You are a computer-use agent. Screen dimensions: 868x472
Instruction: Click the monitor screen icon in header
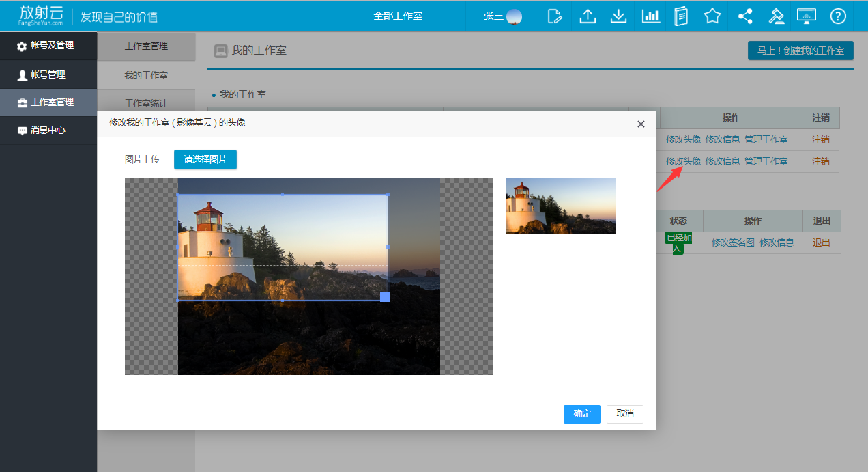click(807, 16)
